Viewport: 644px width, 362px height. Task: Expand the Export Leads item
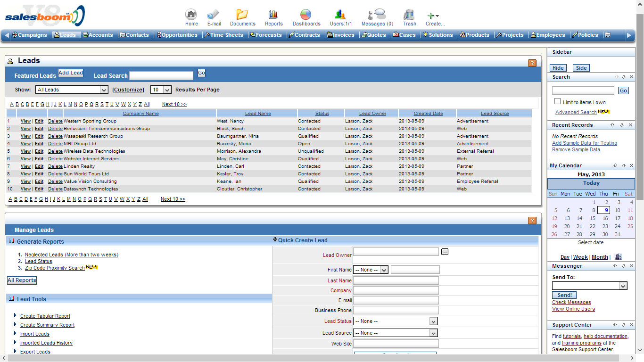click(15, 351)
